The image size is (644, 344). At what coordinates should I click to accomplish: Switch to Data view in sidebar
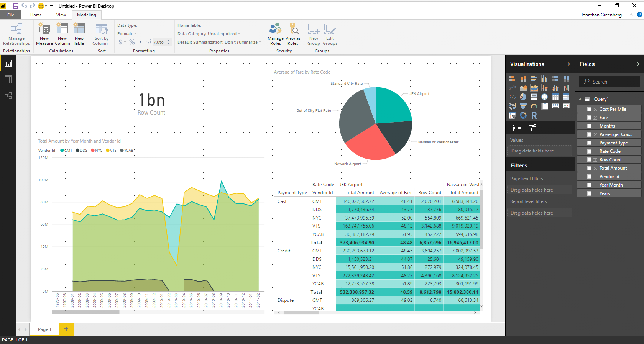(x=8, y=79)
